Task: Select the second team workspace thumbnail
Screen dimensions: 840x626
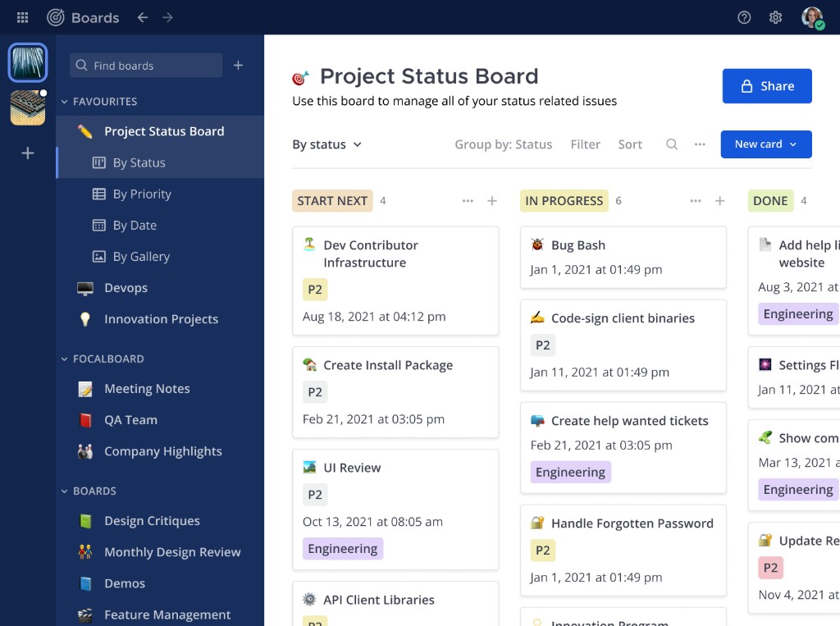Action: point(28,107)
